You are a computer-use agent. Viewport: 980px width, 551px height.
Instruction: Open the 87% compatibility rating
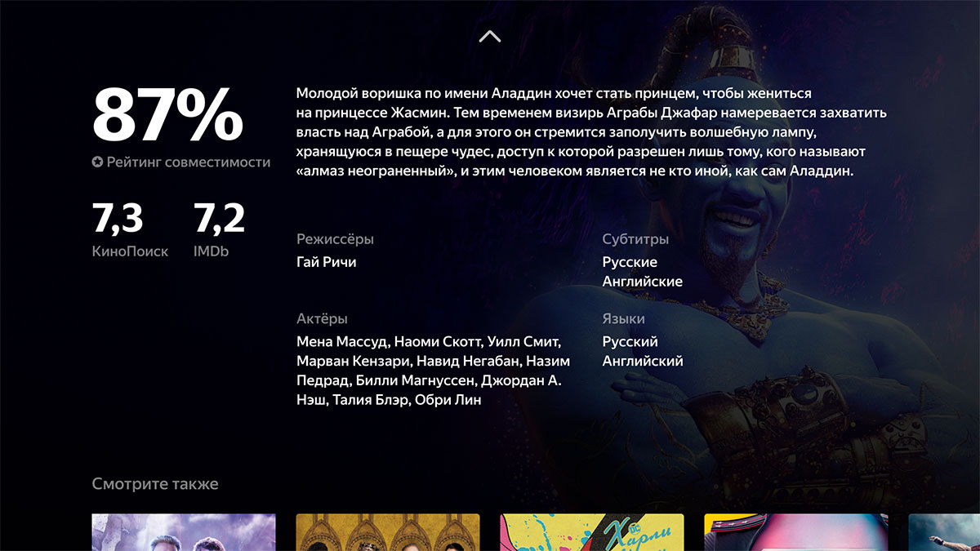coord(167,114)
